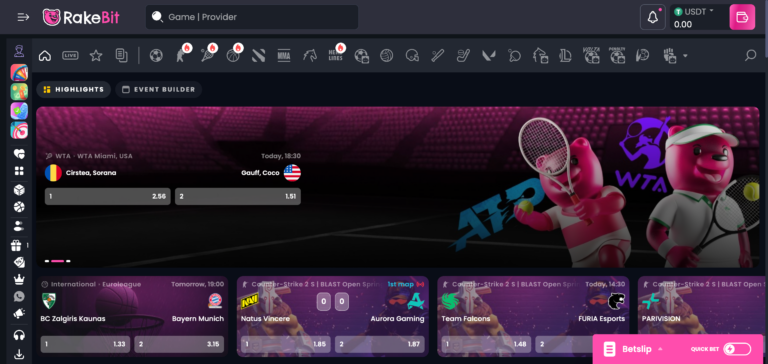Open the sidebar hamburger menu
Viewport: 768px width, 364px height.
pos(23,17)
